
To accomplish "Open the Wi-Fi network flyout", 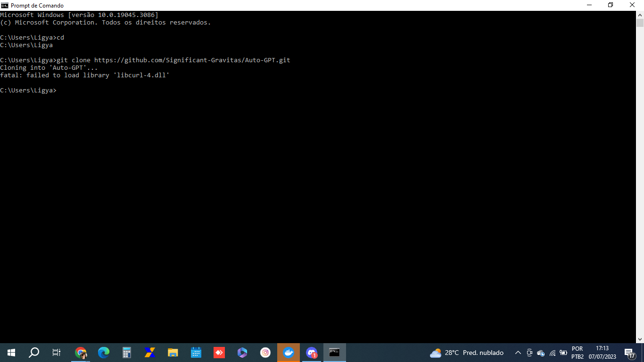I will [x=553, y=353].
